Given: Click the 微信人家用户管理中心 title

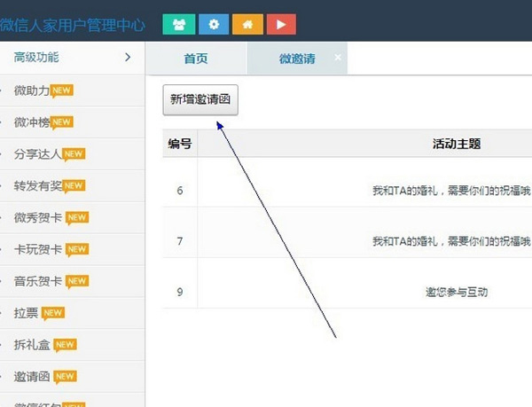Looking at the screenshot, I should [x=73, y=26].
